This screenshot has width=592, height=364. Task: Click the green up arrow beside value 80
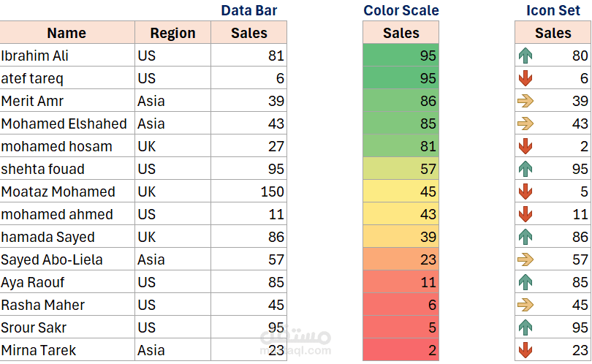pos(525,56)
